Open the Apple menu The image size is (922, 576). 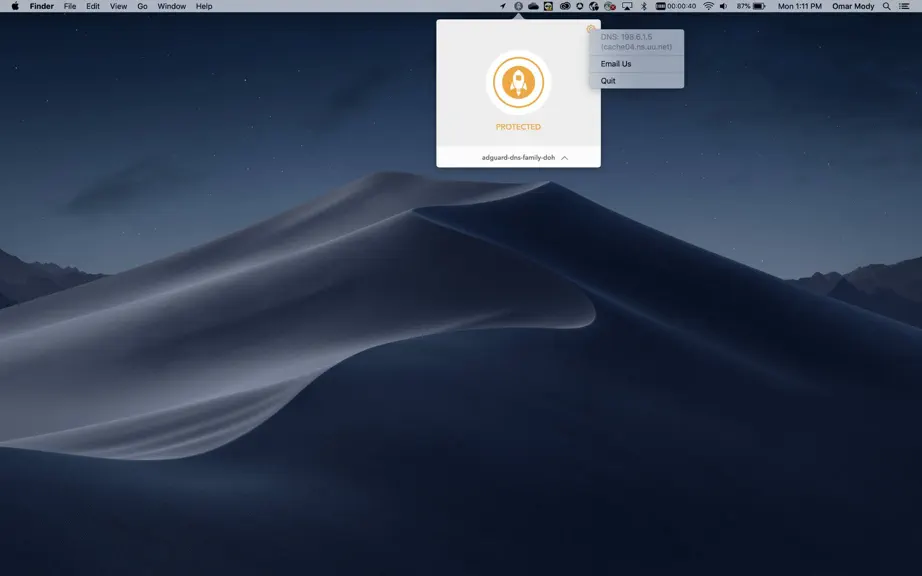tap(15, 6)
